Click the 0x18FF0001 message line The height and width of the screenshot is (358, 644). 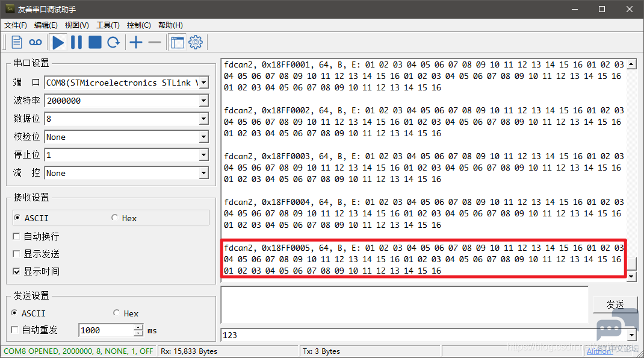(x=424, y=64)
